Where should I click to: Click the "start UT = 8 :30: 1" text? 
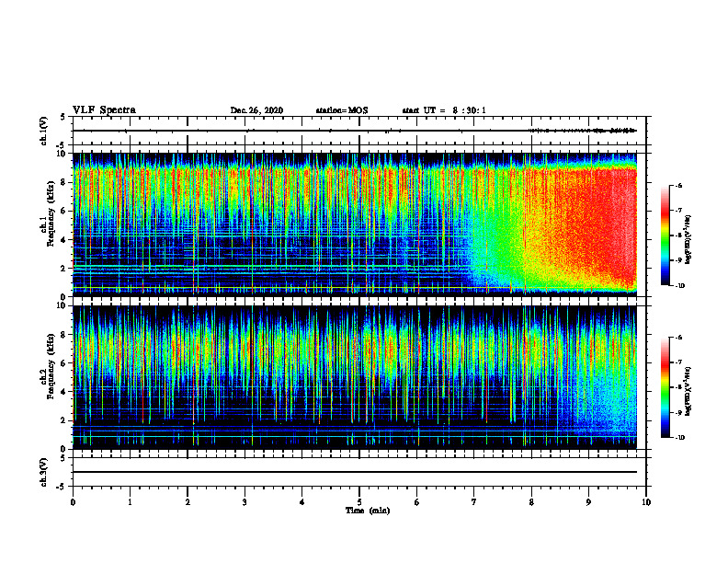click(x=444, y=110)
